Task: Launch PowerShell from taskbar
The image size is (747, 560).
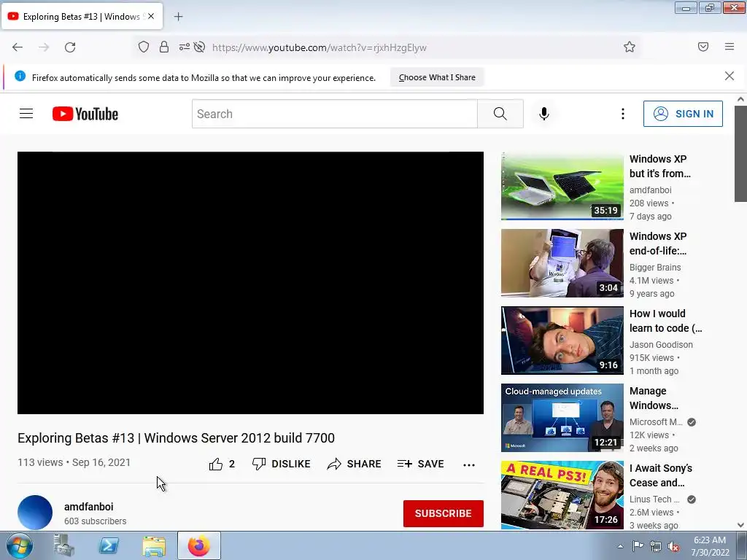Action: click(109, 545)
